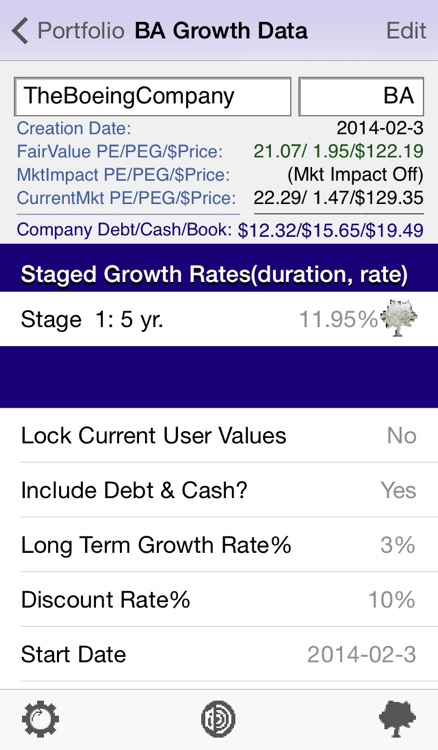
Task: Open Discount Rate% 10% setting
Action: coord(219,599)
